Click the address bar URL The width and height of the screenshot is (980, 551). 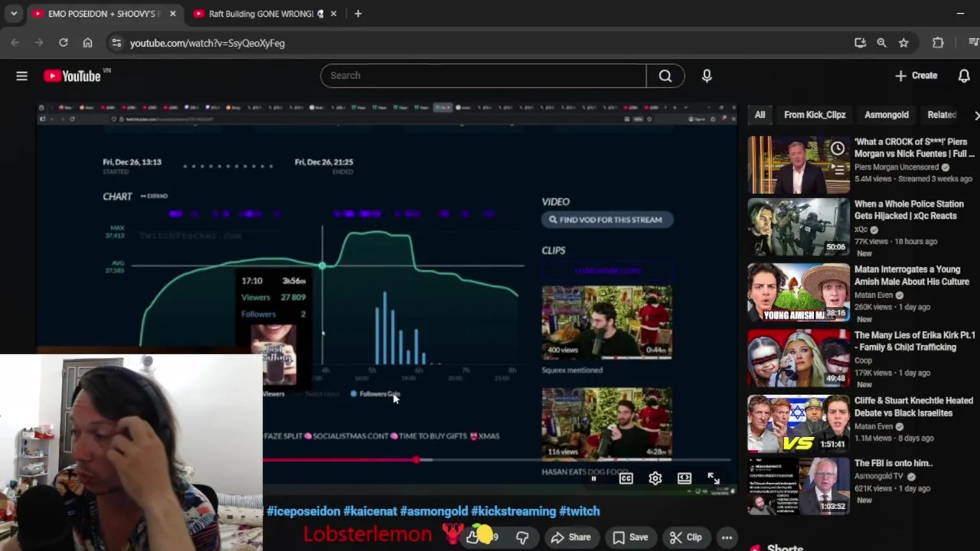(x=207, y=43)
